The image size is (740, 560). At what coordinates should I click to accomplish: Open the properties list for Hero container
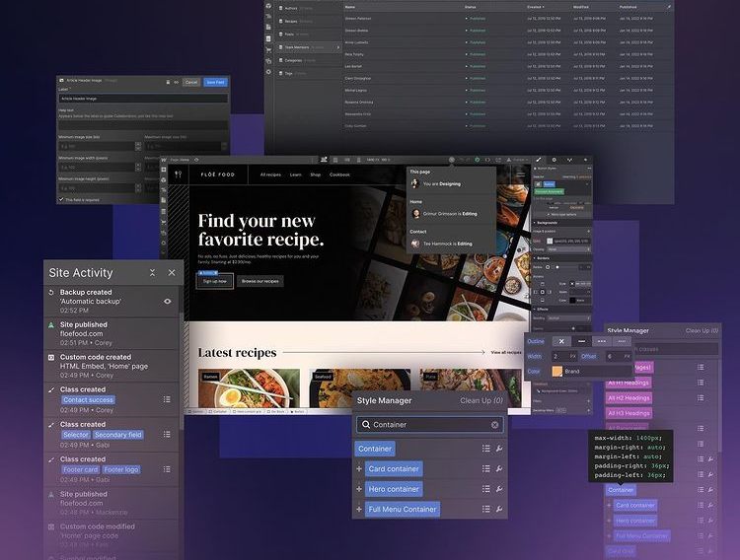(x=486, y=489)
